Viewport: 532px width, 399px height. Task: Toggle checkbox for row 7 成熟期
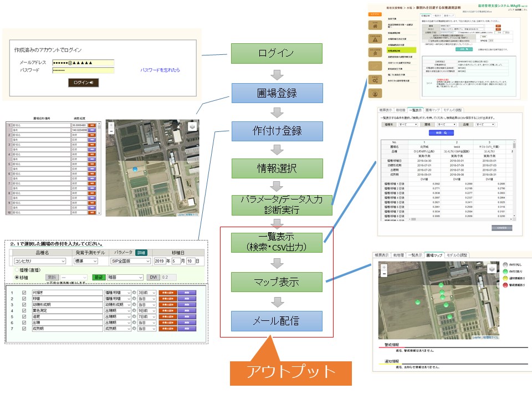pos(24,329)
